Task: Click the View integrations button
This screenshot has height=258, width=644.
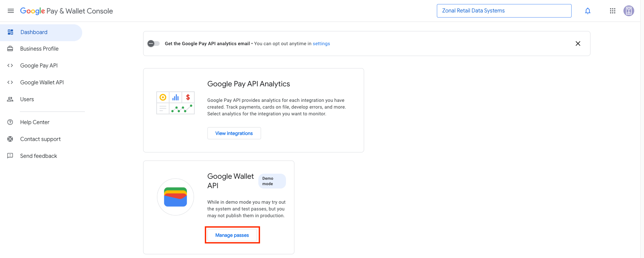Action: tap(234, 133)
